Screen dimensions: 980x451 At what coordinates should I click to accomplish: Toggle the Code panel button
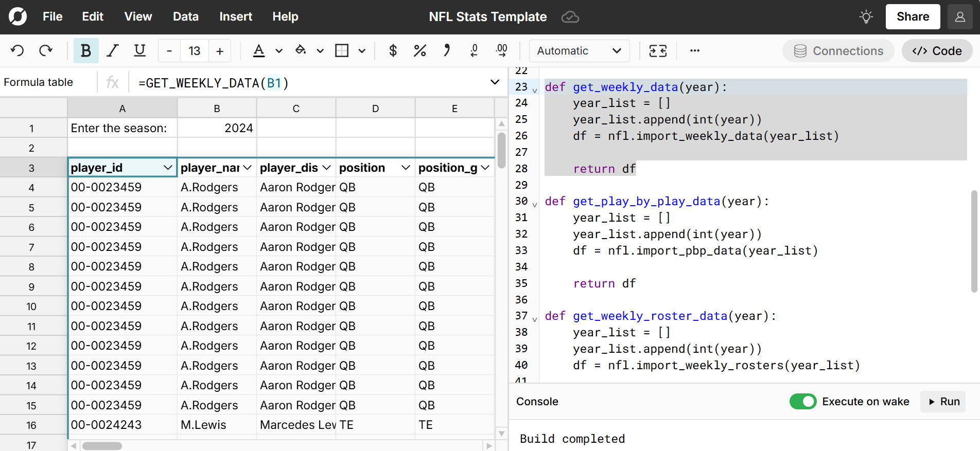tap(937, 51)
